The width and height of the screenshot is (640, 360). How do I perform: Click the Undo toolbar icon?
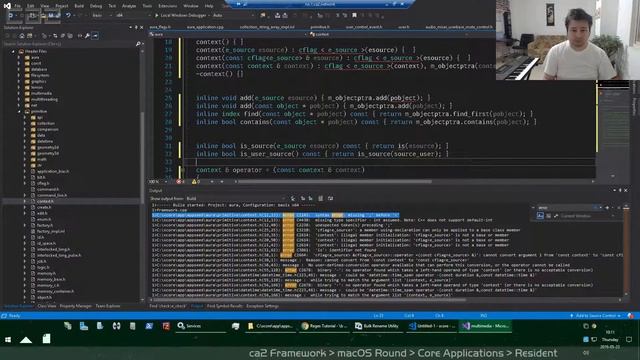coord(68,16)
